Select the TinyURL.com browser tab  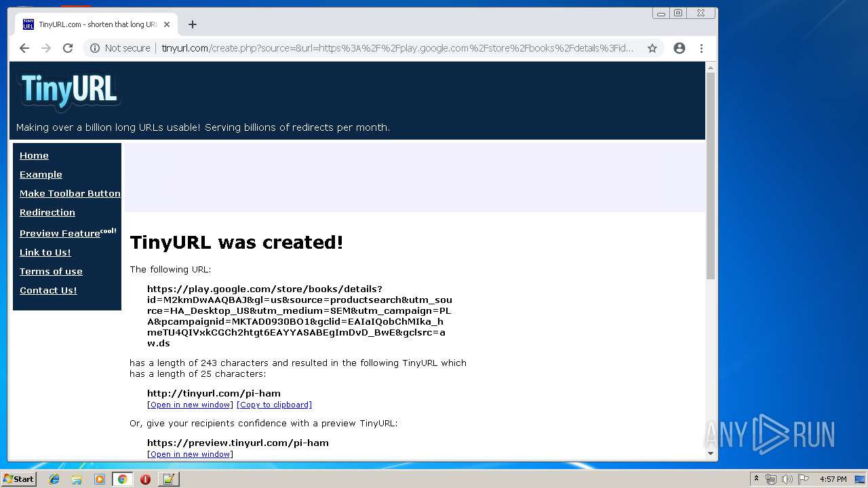click(96, 24)
